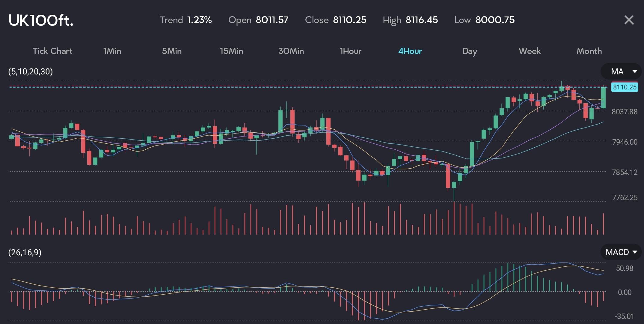Select the 5Min timeframe

click(172, 51)
